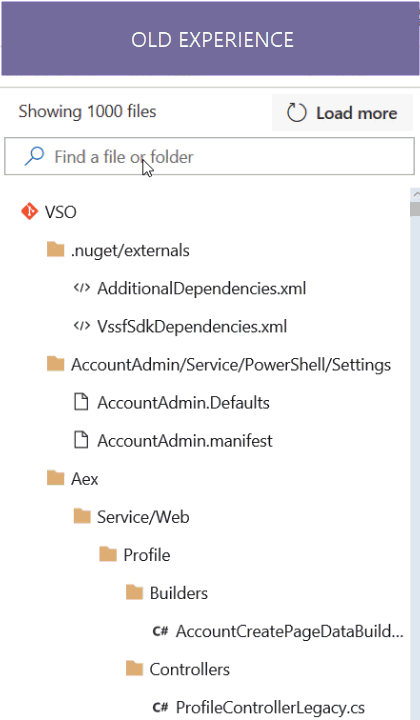Click the XML icon beside AdditionalDependencies.xml
This screenshot has height=720, width=420.
click(82, 288)
